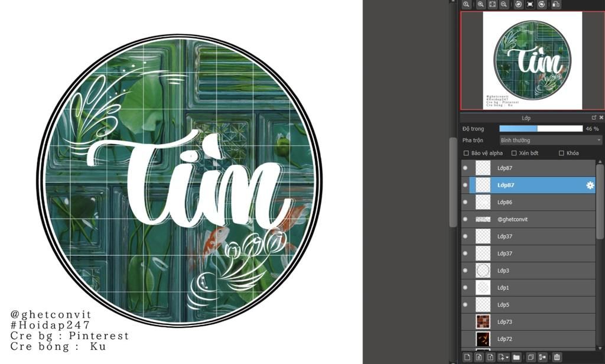The height and width of the screenshot is (364, 605).
Task: Select the Lớp73 layer
Action: (532, 322)
